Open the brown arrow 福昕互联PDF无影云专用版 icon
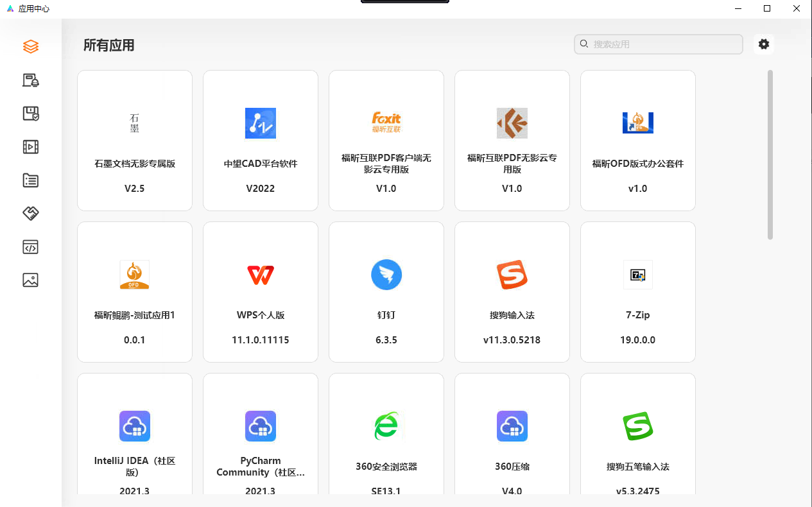Viewport: 812px width, 507px height. [512, 123]
